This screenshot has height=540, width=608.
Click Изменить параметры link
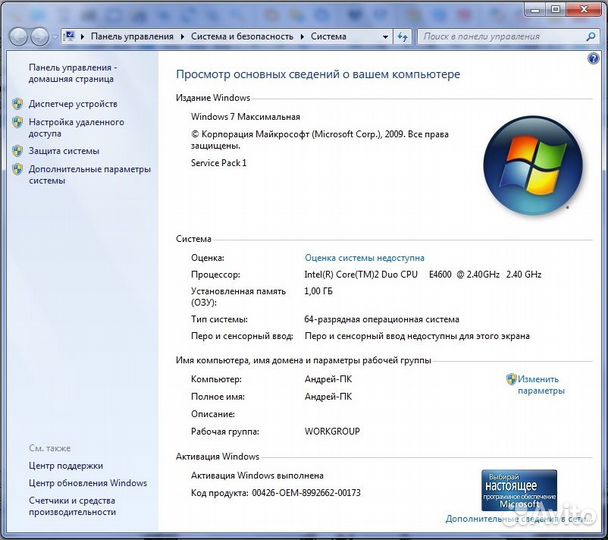541,385
